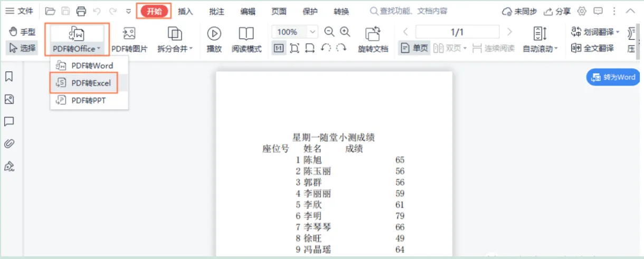Go to the previous page arrow
Screen dimensions: 644x259
tap(406, 32)
